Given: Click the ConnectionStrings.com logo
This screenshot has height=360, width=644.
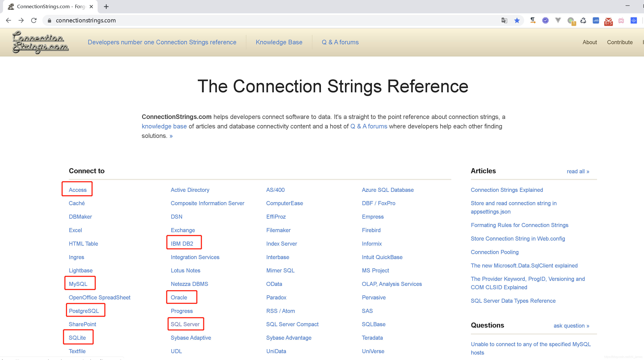Looking at the screenshot, I should 40,42.
